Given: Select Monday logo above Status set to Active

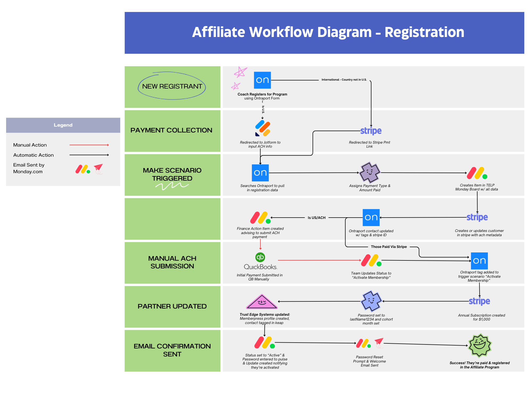Looking at the screenshot, I should 264,343.
